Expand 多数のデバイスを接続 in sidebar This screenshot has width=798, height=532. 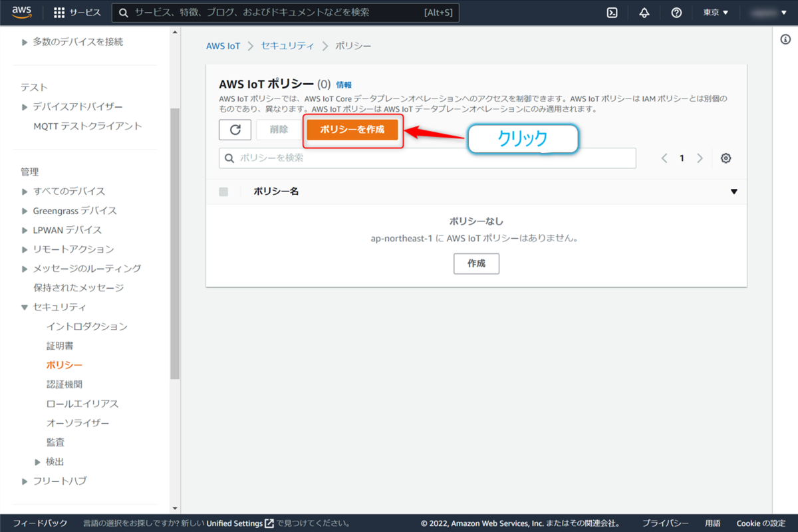coord(25,42)
